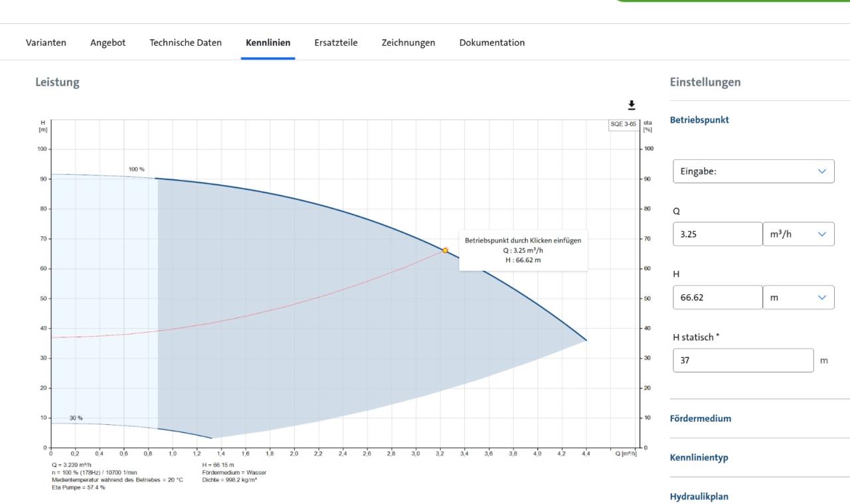The width and height of the screenshot is (850, 504).
Task: Switch to the Angebot tab
Action: click(x=108, y=42)
